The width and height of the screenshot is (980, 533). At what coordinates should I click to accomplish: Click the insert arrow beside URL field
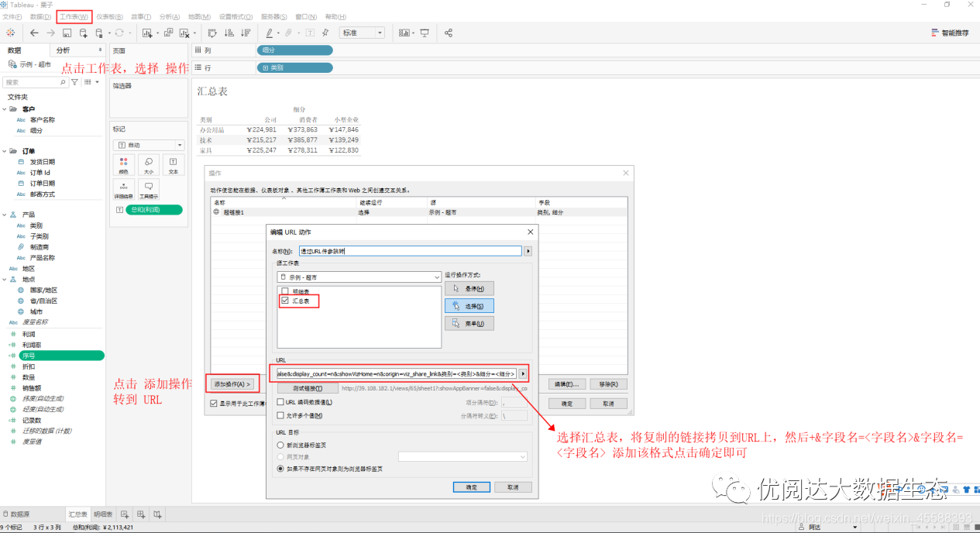pyautogui.click(x=523, y=373)
